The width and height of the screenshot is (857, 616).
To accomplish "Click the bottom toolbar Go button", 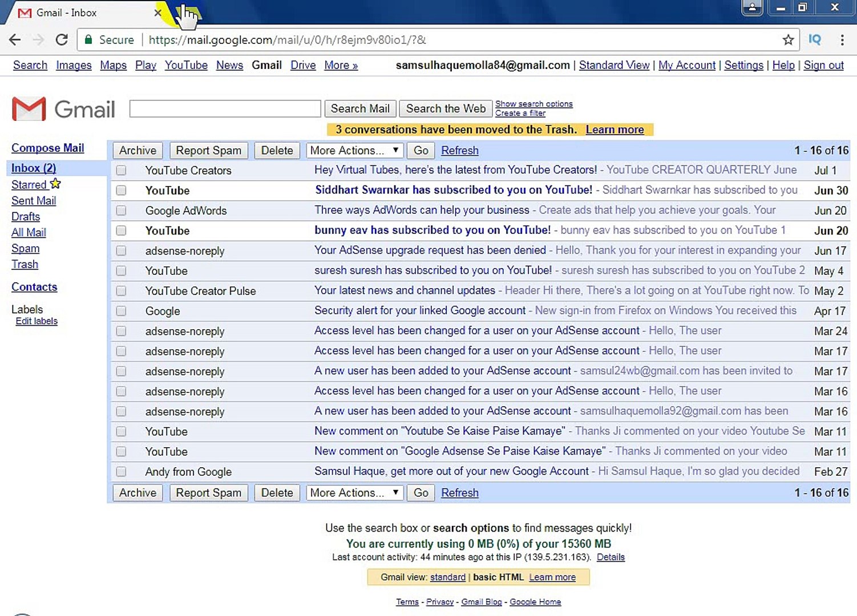I will click(x=421, y=493).
